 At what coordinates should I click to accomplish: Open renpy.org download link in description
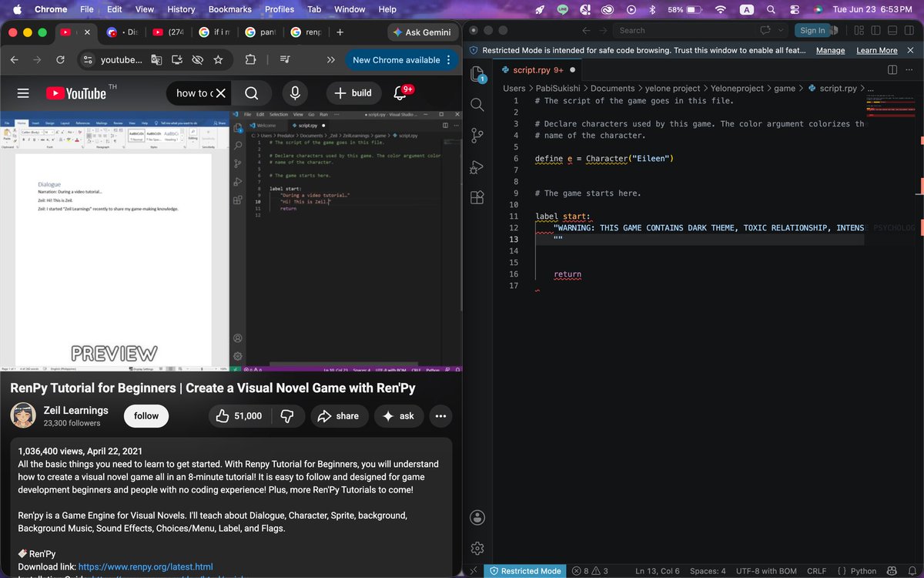146,566
